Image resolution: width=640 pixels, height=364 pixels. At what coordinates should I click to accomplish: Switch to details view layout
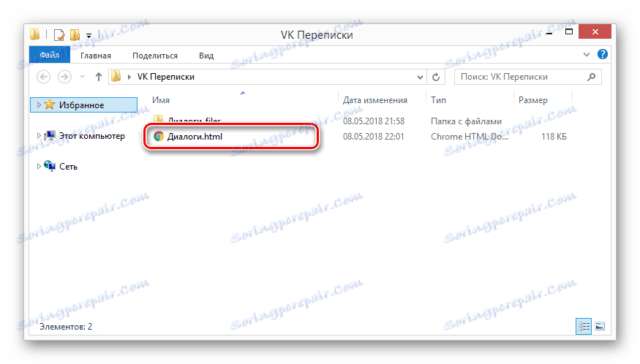[x=584, y=327]
